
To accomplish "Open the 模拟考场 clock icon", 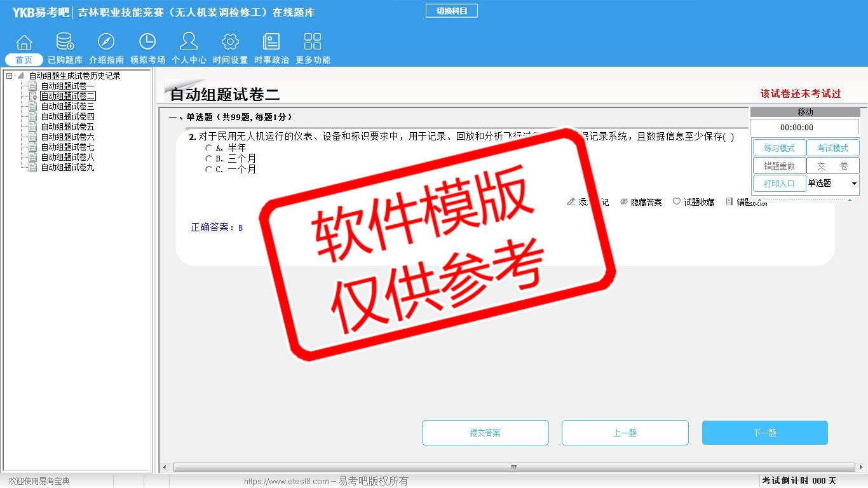I will [x=147, y=42].
